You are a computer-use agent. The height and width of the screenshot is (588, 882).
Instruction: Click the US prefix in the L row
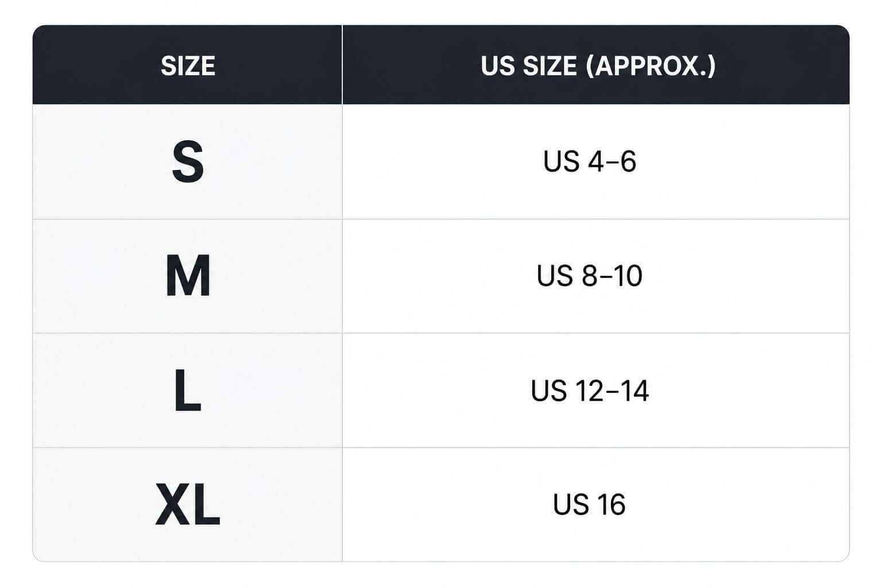(x=549, y=390)
